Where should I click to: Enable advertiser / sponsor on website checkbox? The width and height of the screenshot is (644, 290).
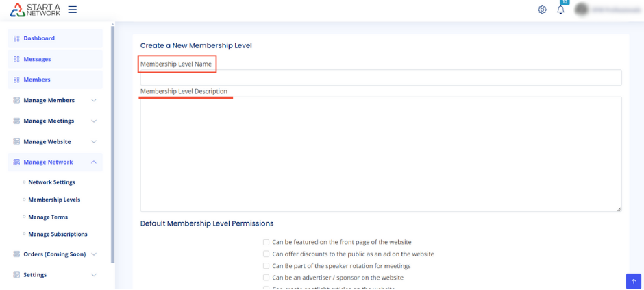[266, 278]
